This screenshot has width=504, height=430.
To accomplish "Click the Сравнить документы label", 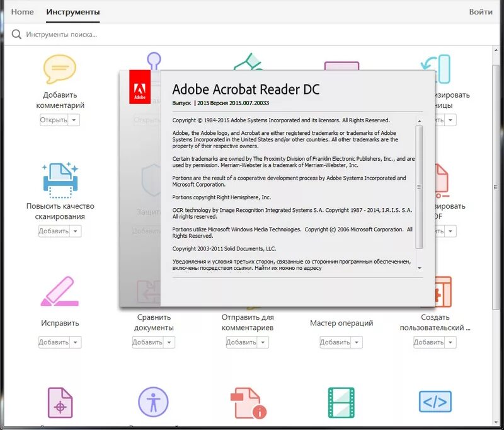I will point(154,322).
